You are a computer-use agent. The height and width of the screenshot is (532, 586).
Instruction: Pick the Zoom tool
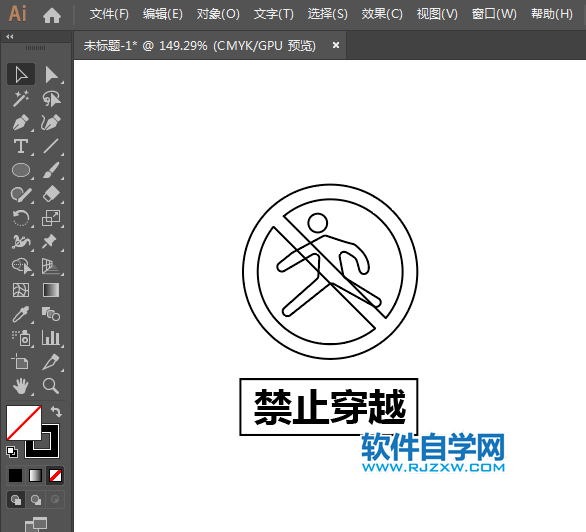51,386
